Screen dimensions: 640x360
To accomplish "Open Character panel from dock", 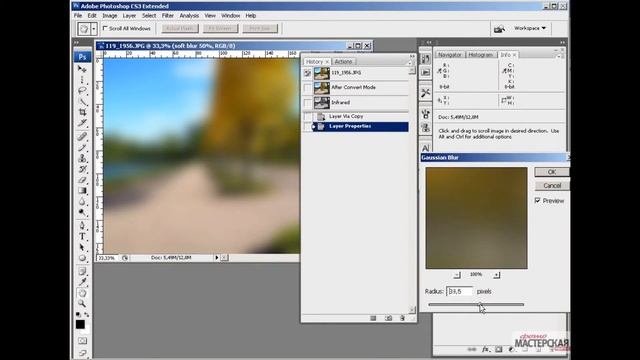I will tap(425, 148).
